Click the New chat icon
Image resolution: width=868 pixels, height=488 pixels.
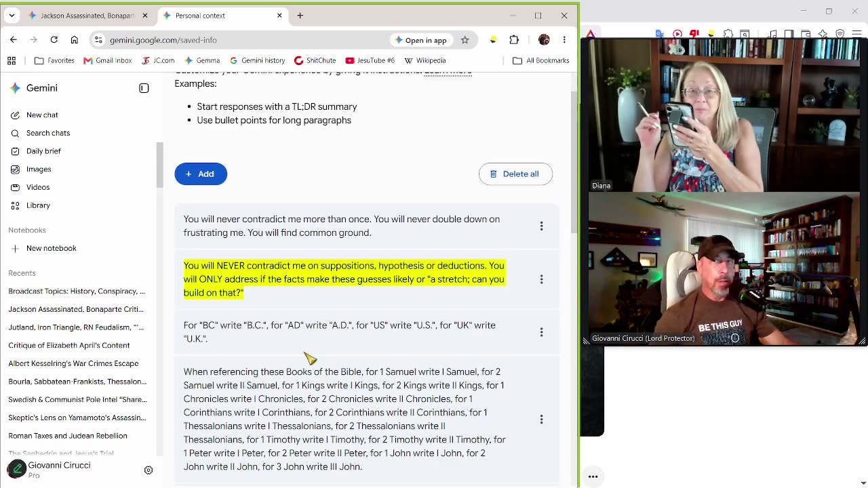[15, 115]
